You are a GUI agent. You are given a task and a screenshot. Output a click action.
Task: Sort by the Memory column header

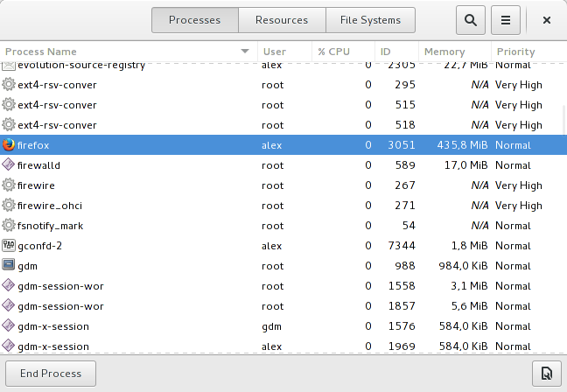click(455, 52)
